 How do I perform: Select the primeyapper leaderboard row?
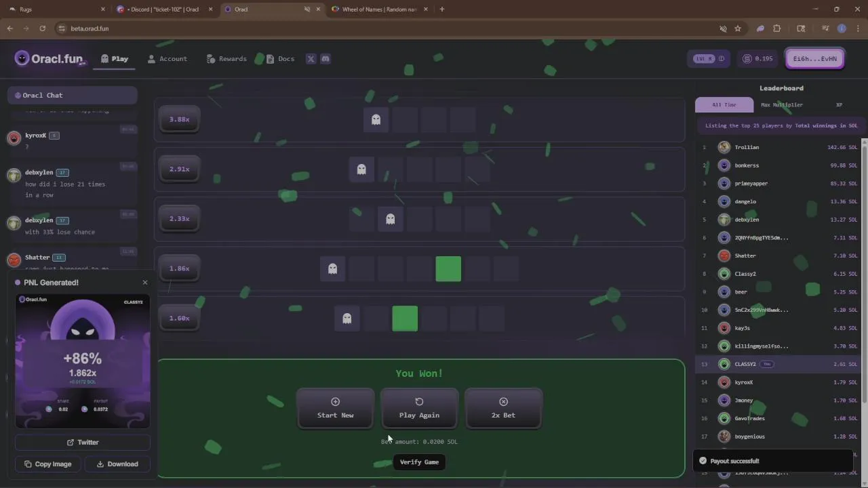click(779, 184)
